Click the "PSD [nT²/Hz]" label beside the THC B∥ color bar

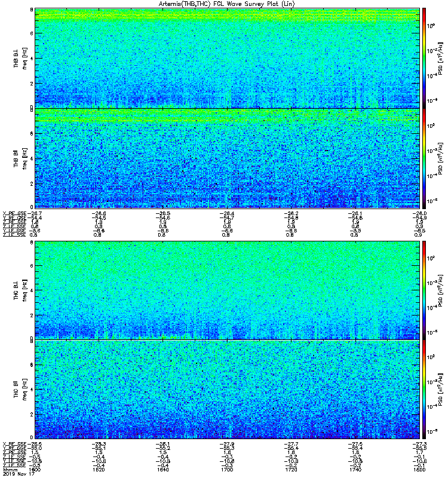click(x=441, y=390)
